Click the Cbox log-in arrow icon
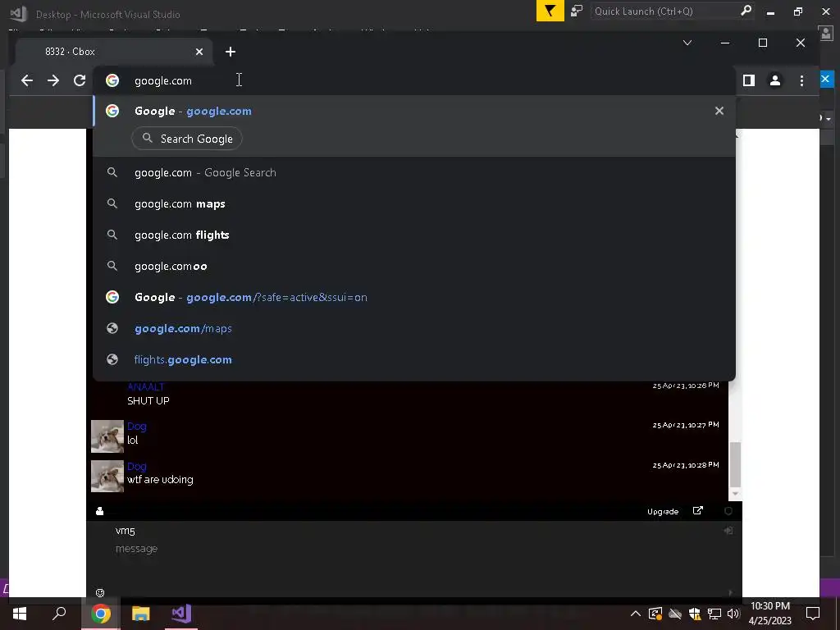 pos(728,531)
